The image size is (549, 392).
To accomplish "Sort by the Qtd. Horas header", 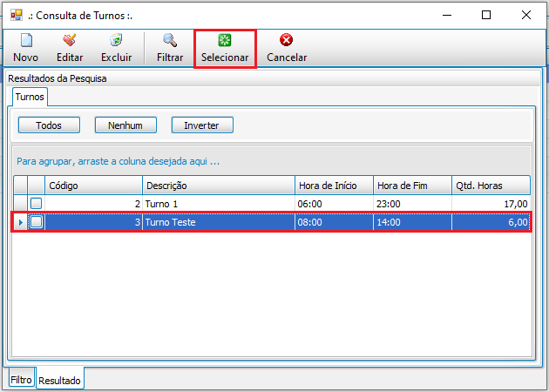I will pyautogui.click(x=491, y=186).
